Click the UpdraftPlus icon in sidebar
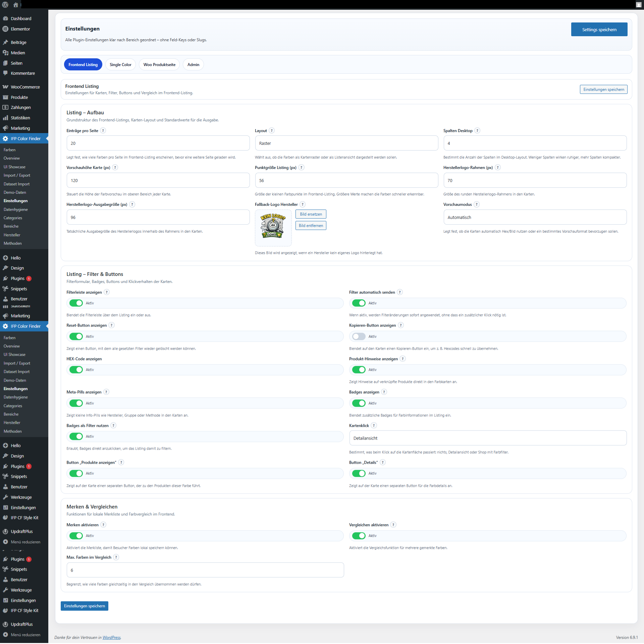Screen dimensions: 644x644 (5, 531)
